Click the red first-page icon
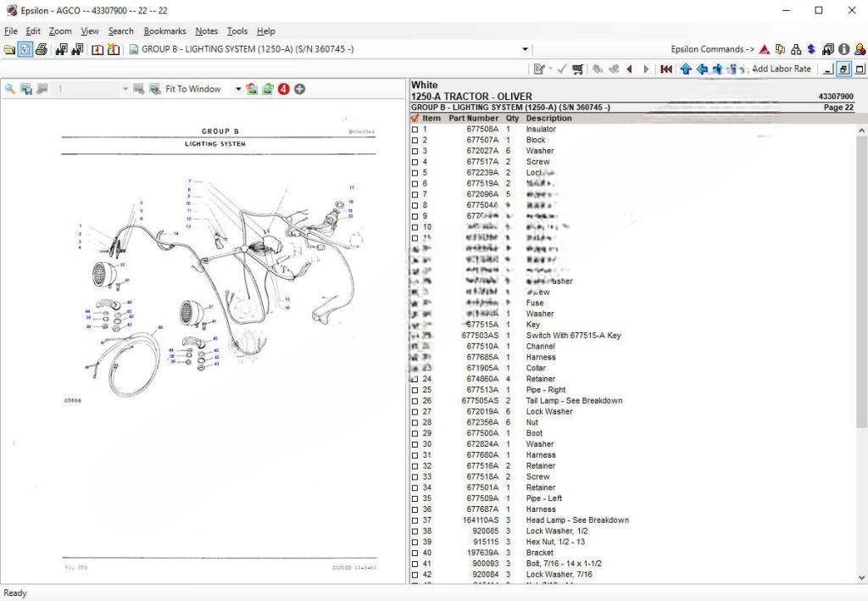868x601 pixels. coord(666,69)
